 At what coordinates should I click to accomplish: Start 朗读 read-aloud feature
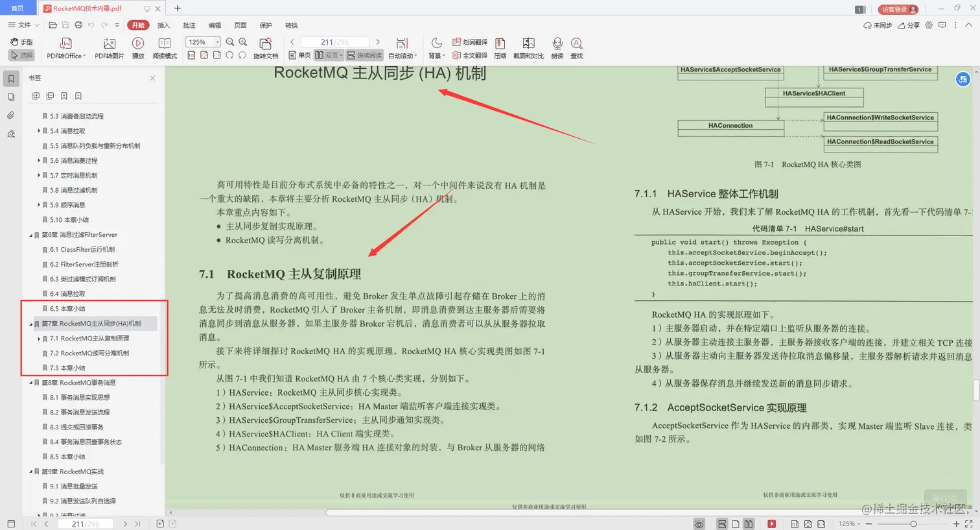557,47
